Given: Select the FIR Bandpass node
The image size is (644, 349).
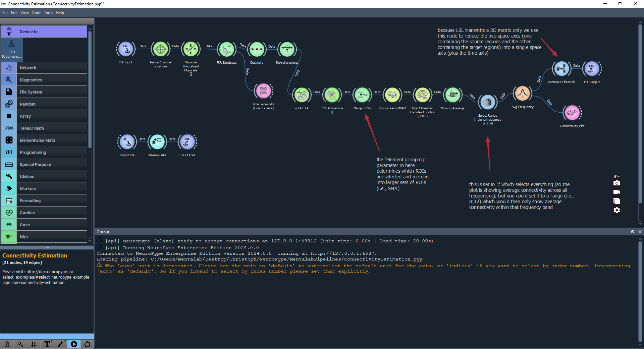Looking at the screenshot, I should pyautogui.click(x=226, y=49).
